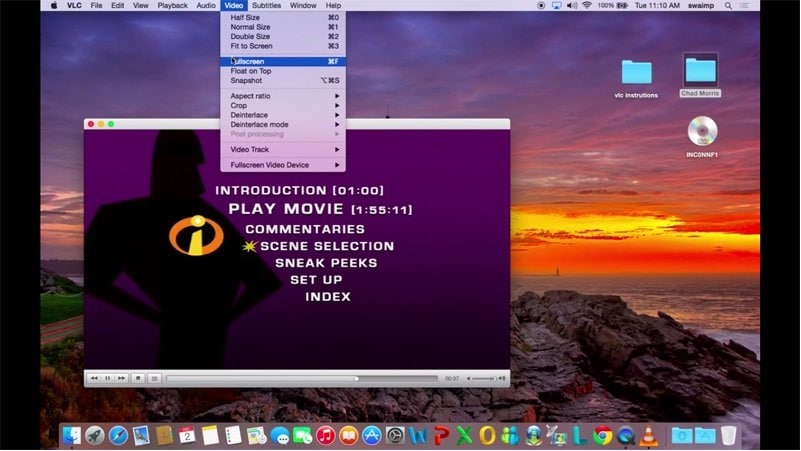
Task: Select the Chad Morris desktop folder
Action: (x=700, y=70)
